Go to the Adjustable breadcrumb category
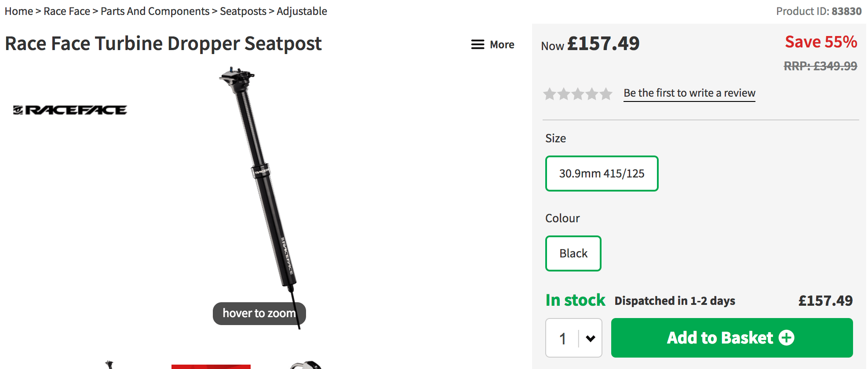The width and height of the screenshot is (868, 369). (302, 11)
